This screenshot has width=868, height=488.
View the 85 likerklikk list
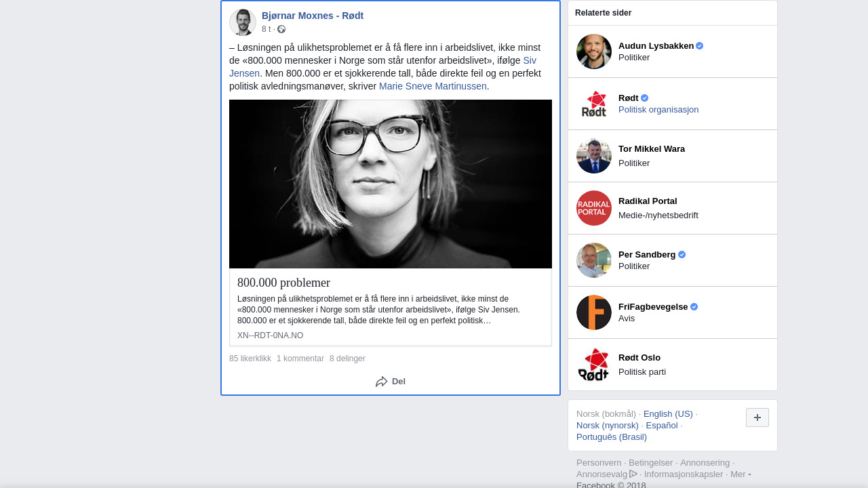click(x=250, y=359)
